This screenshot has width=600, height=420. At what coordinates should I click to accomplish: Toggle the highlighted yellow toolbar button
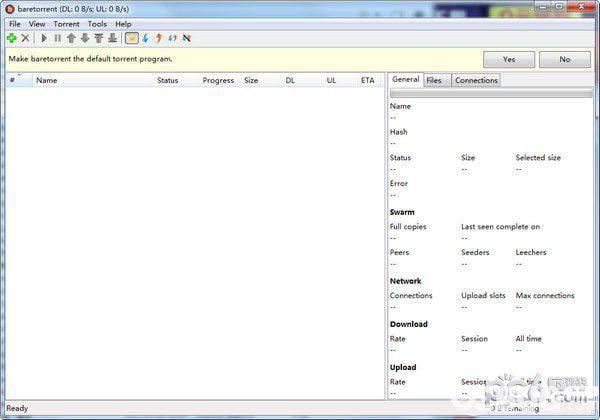pos(132,38)
